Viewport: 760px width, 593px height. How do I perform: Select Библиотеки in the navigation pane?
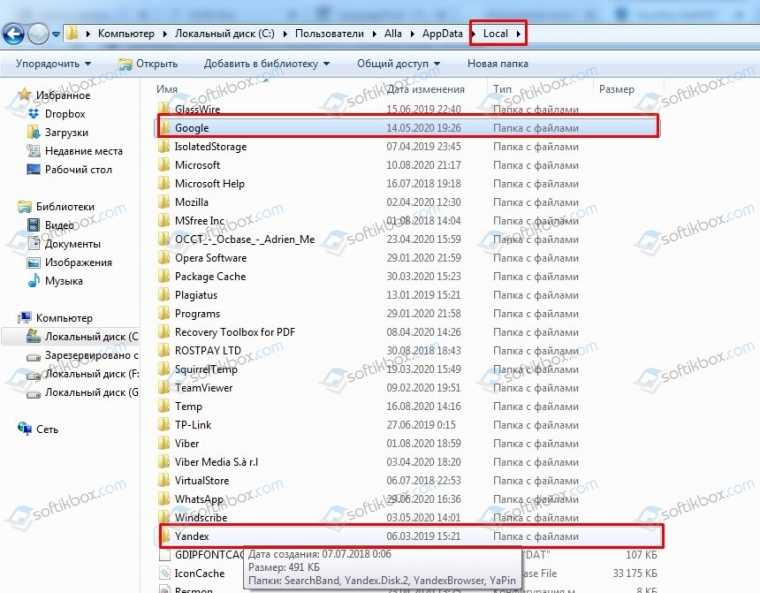coord(65,207)
